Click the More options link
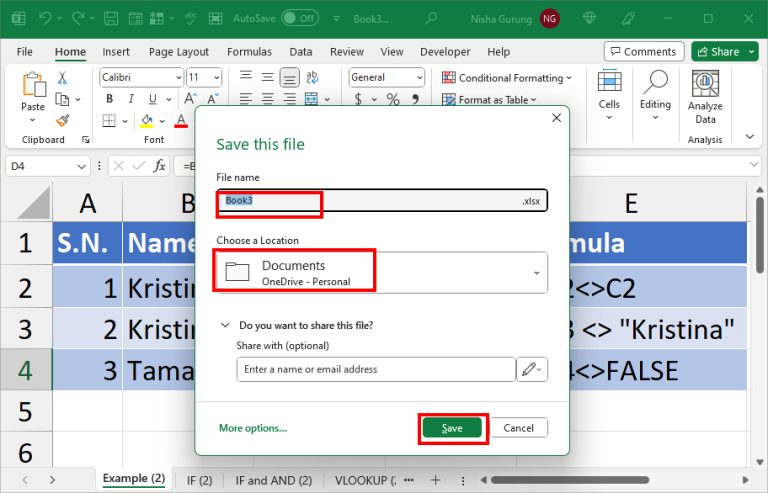Image resolution: width=768 pixels, height=493 pixels. click(253, 428)
